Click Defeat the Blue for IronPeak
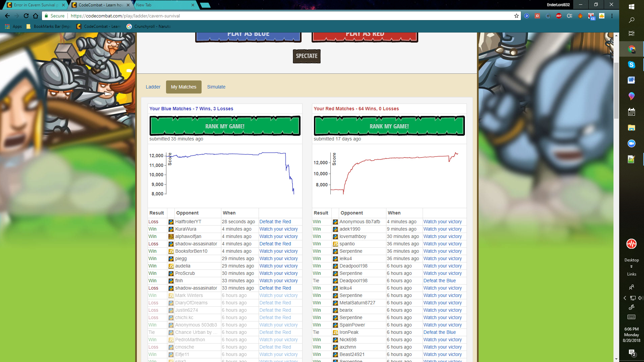The image size is (644, 362). coord(439,332)
